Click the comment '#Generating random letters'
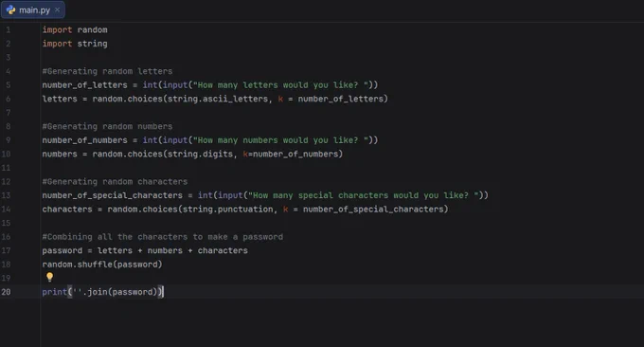The width and height of the screenshot is (644, 347). coord(107,71)
